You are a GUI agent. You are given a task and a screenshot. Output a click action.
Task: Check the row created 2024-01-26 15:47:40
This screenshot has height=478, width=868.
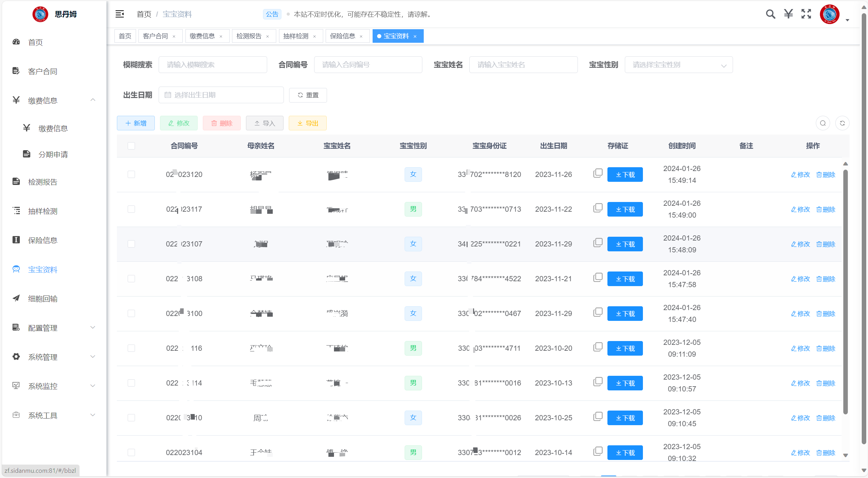click(131, 314)
